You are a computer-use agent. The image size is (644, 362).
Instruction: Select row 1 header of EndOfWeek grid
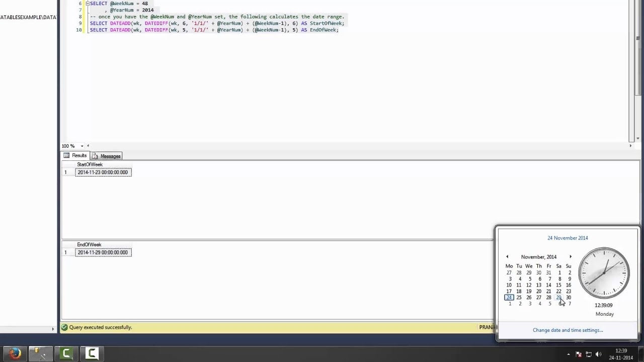68,252
